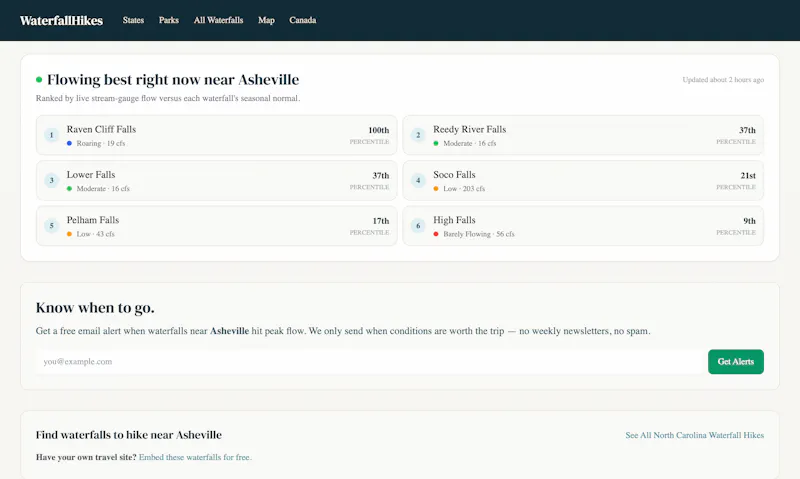The image size is (800, 479).
Task: Click the 17th percentile value
Action: [381, 221]
